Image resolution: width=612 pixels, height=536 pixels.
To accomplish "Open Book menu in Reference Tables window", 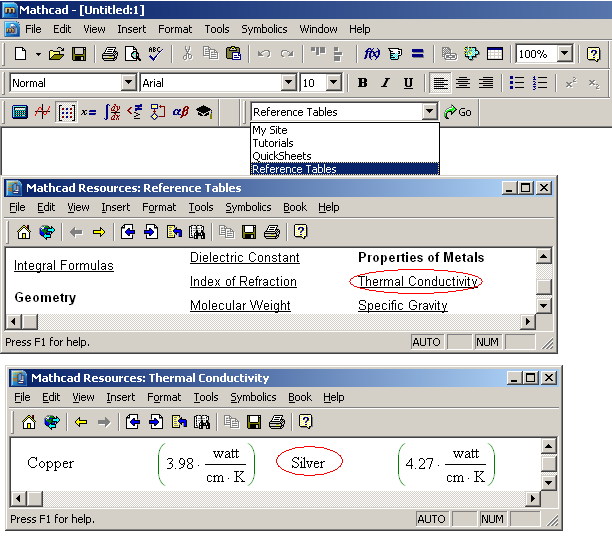I will (x=295, y=207).
